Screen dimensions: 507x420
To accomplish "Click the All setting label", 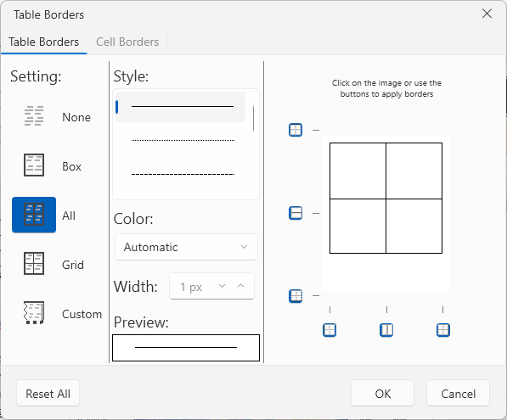I will point(69,216).
